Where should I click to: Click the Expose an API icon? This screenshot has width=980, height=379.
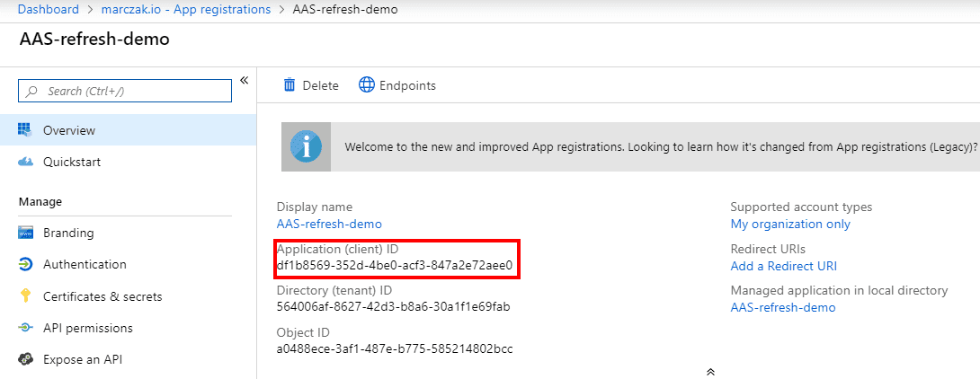click(x=25, y=360)
